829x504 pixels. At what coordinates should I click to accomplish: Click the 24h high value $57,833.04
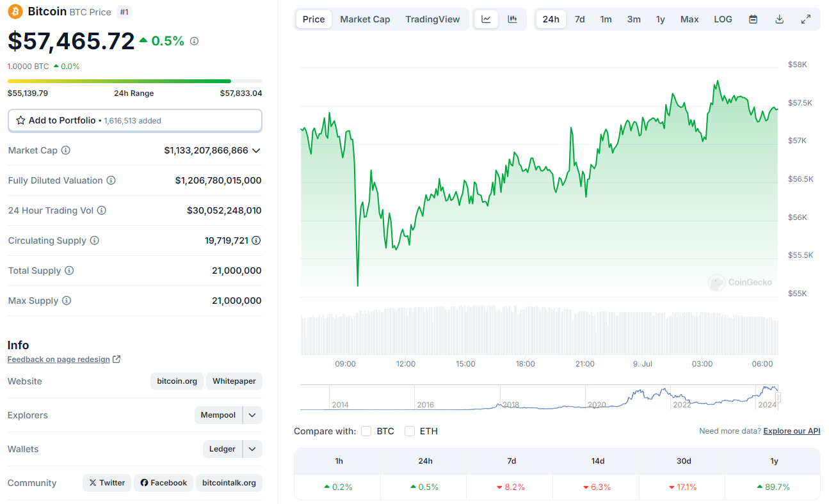click(241, 93)
